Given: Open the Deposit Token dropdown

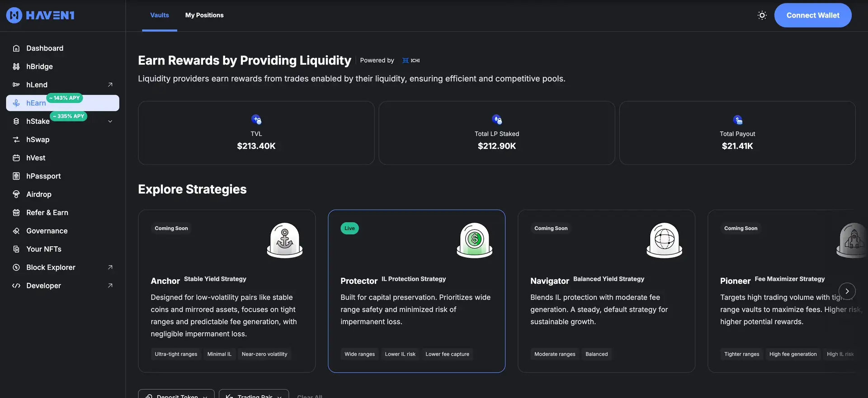Looking at the screenshot, I should pos(176,394).
